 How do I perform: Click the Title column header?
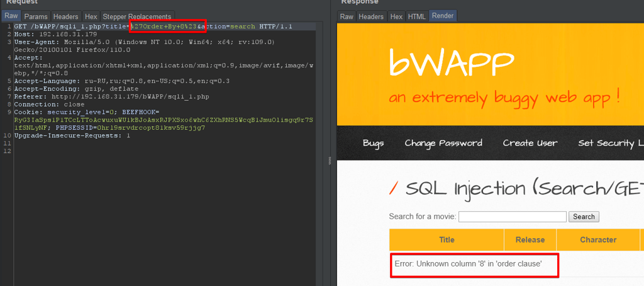[x=447, y=240]
